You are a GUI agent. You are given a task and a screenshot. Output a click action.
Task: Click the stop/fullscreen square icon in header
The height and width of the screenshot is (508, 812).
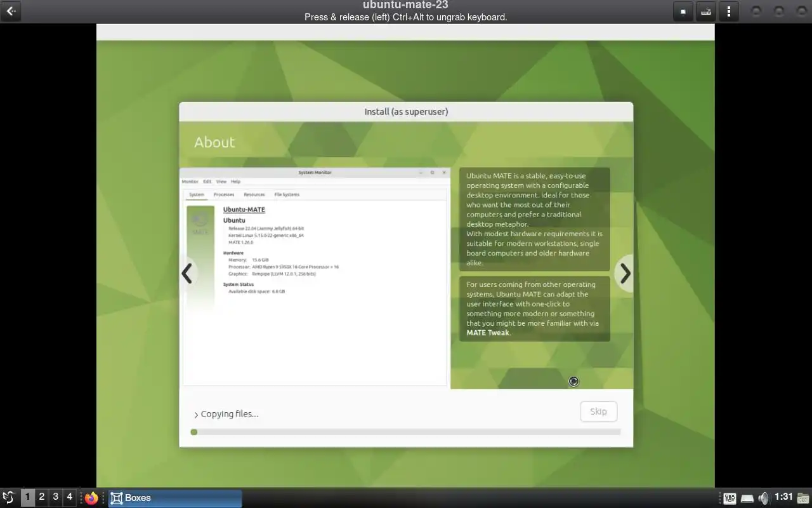click(683, 11)
